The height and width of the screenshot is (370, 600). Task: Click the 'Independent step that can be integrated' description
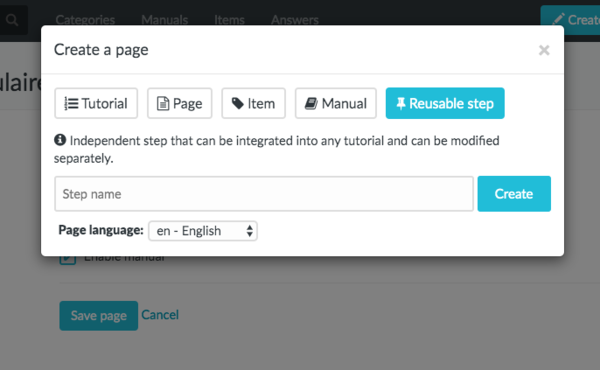pos(276,149)
